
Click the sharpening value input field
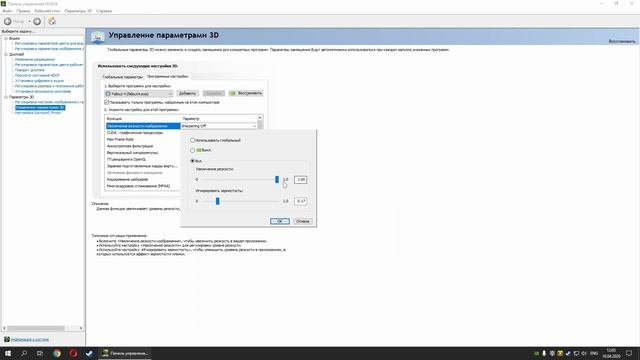tap(300, 180)
